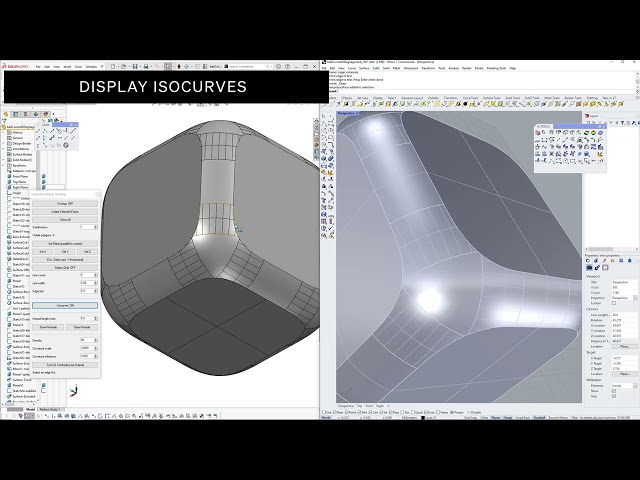Viewport: 640px width, 480px height.
Task: Expand the Solid Bodies tree node
Action: [4, 160]
